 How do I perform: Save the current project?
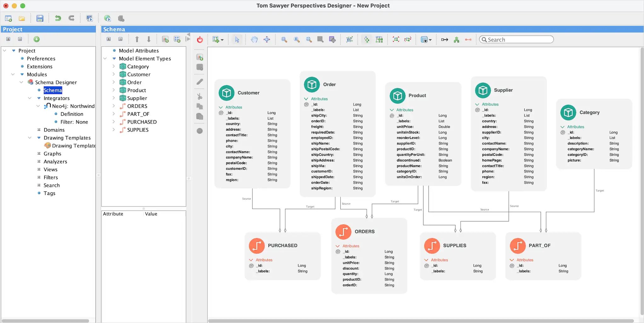[x=40, y=18]
